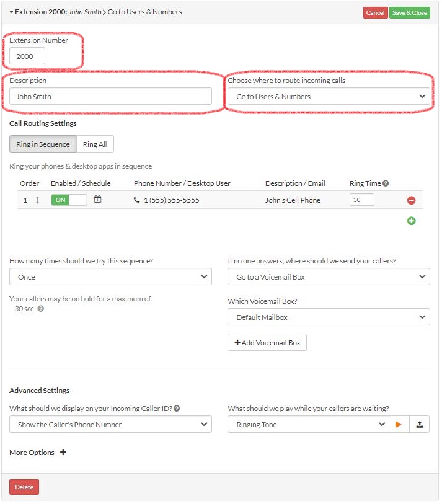This screenshot has width=442, height=504.
Task: Switch to the Ring All tab
Action: click(95, 144)
